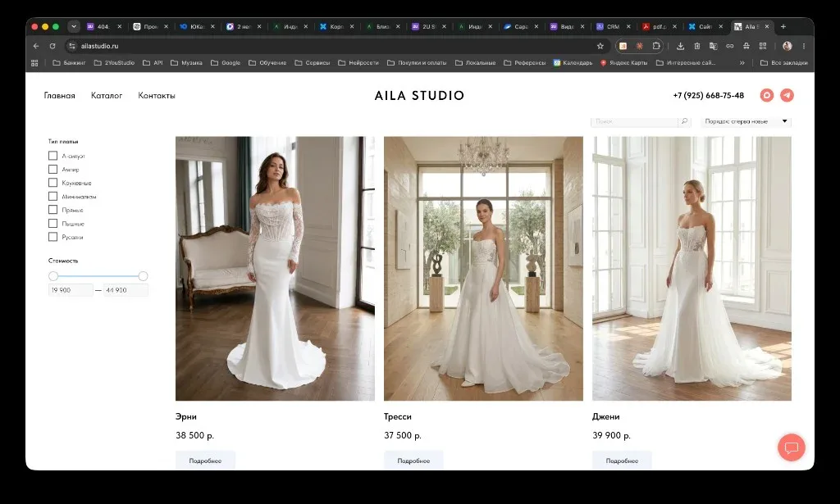Open the Chrome three-dot menu
This screenshot has height=504, width=840.
pyautogui.click(x=804, y=46)
